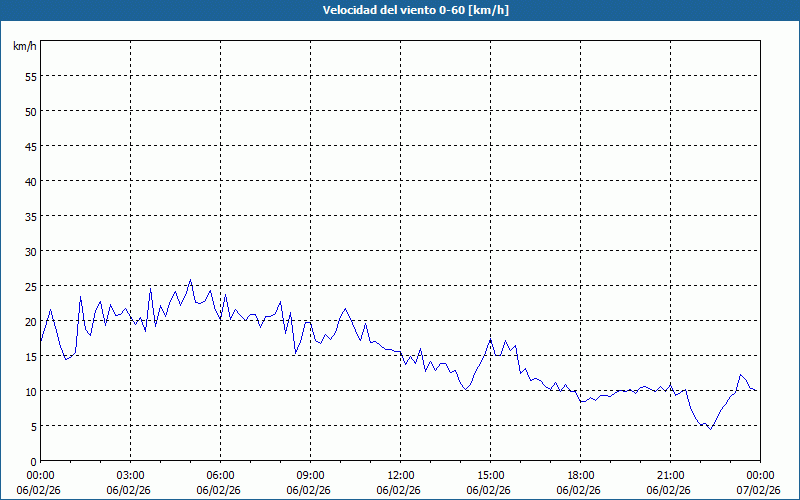The image size is (800, 500).
Task: Select the 25 value on the vertical axis
Action: [x=30, y=286]
